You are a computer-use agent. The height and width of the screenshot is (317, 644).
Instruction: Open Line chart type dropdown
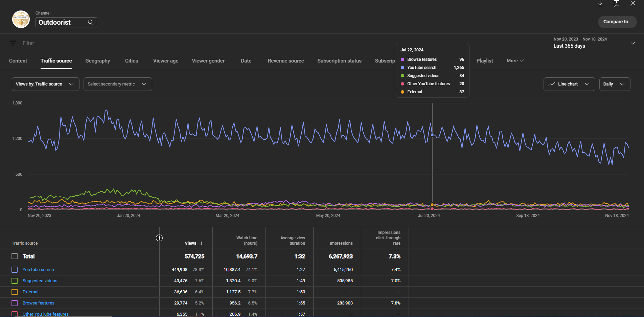[x=569, y=84]
